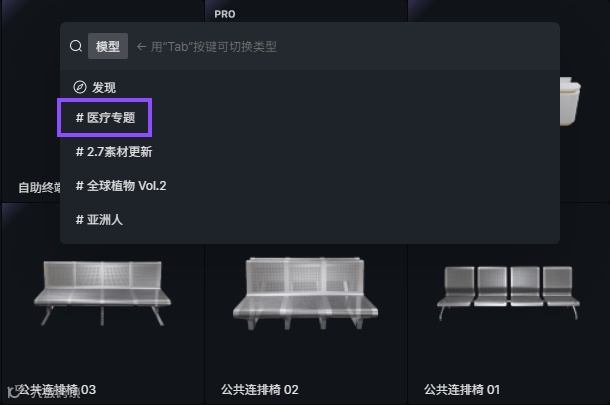Focus the search text input field
610x405 pixels.
[x=344, y=47]
